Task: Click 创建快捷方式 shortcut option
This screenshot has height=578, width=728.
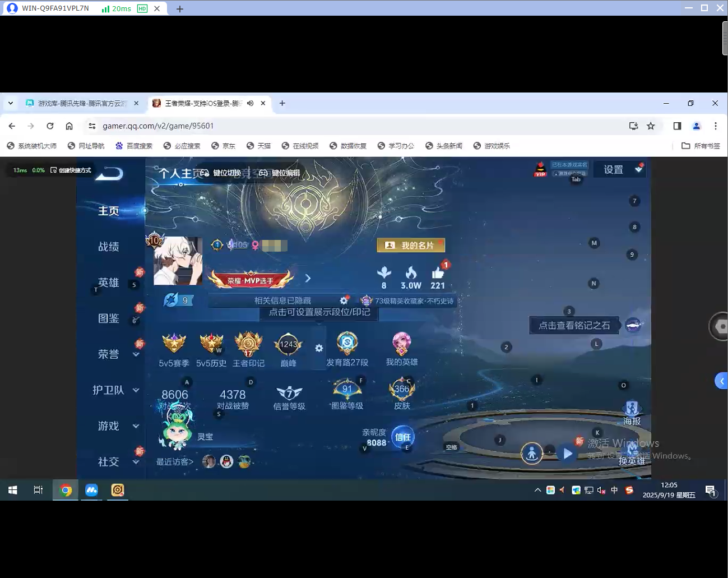Action: (71, 170)
